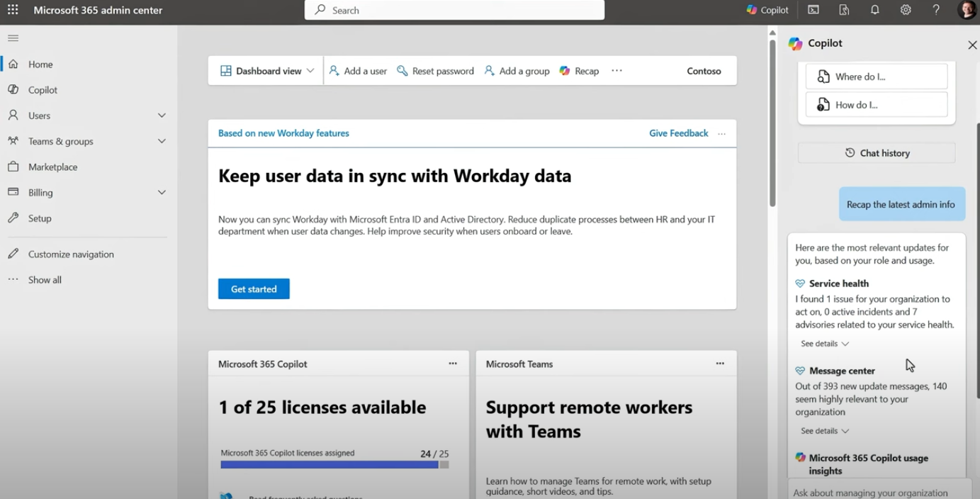Click the Copilot licenses progress bar
Image resolution: width=980 pixels, height=499 pixels.
333,464
